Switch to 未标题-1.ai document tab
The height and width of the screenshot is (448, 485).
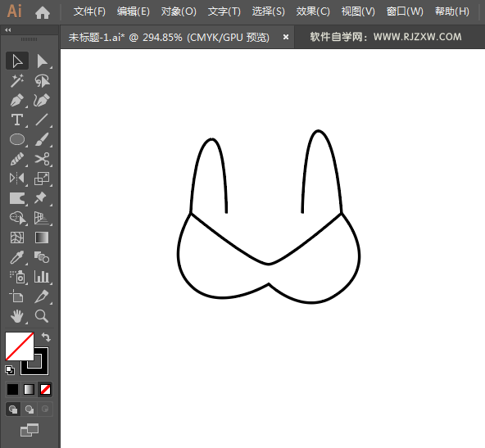click(x=169, y=38)
